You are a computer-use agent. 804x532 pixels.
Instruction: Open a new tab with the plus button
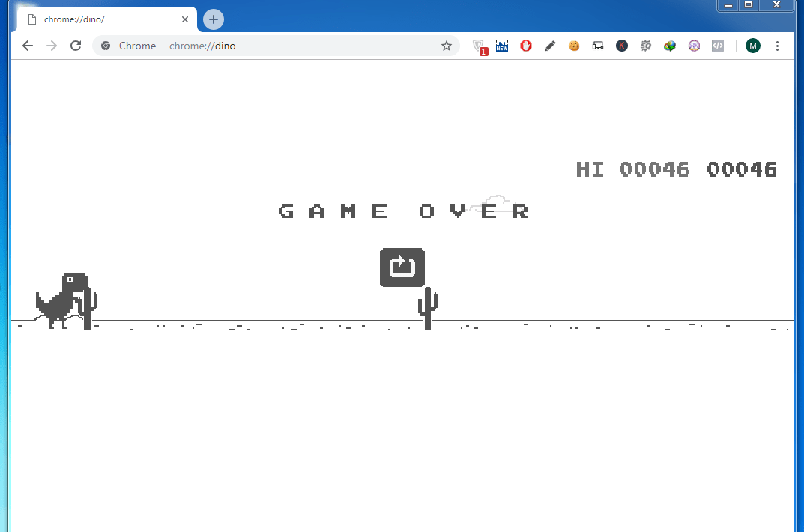[213, 19]
